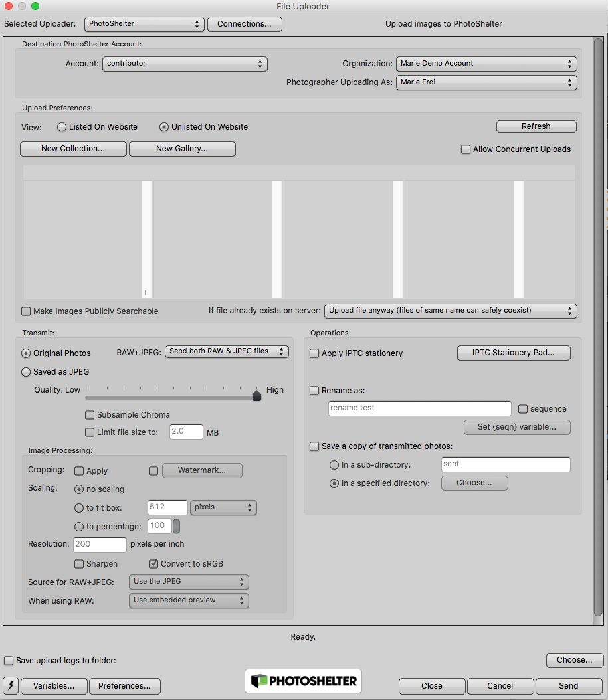Screen dimensions: 608x700
Task: Enable Save upload logs to folder
Action: click(9, 660)
